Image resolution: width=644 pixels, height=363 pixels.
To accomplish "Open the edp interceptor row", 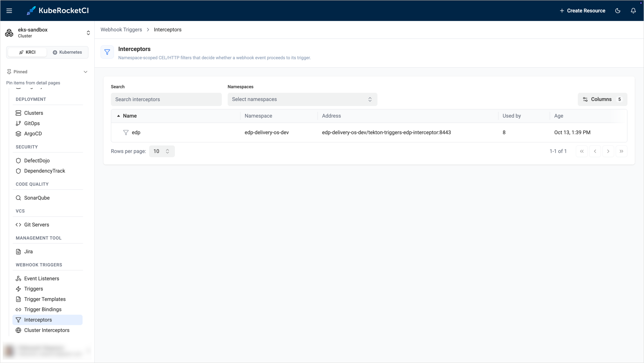I will [x=369, y=132].
